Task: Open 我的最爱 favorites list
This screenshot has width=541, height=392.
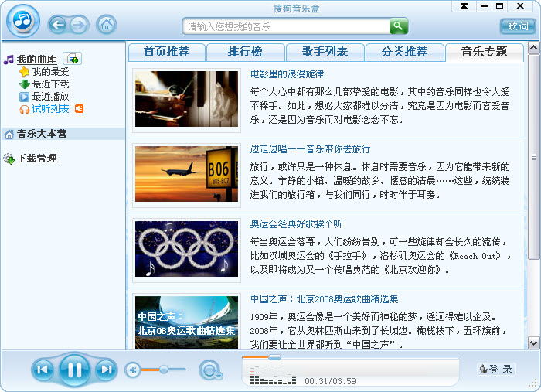Action: [50, 72]
